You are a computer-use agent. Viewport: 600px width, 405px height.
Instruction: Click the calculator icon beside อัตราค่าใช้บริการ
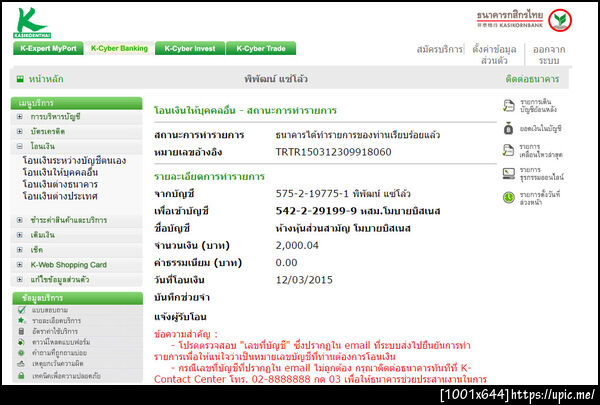point(21,331)
